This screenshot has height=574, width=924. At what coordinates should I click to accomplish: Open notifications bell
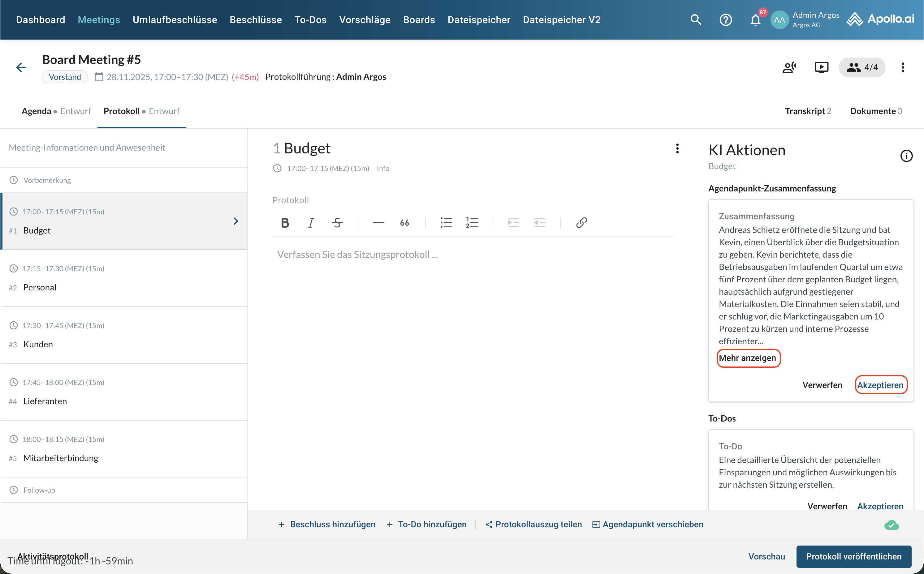[755, 20]
